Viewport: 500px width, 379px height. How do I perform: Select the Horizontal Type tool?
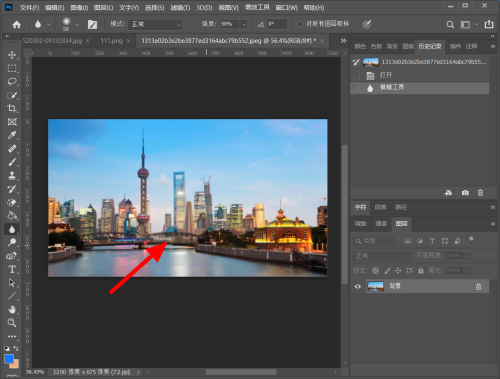[x=12, y=269]
